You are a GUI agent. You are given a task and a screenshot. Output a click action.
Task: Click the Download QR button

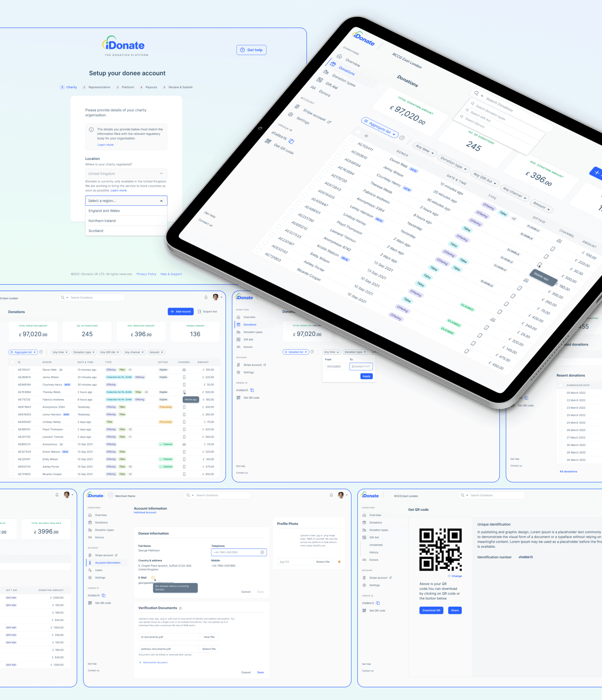[x=431, y=610]
